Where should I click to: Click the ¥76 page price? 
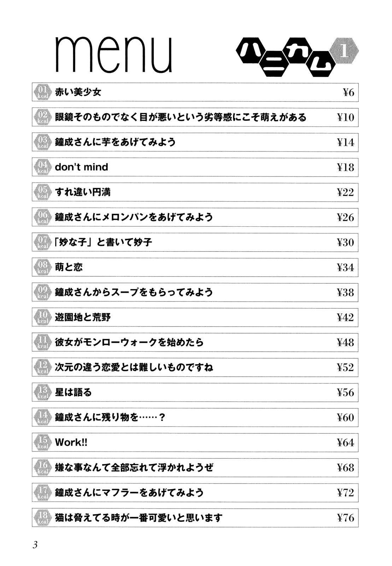(345, 518)
